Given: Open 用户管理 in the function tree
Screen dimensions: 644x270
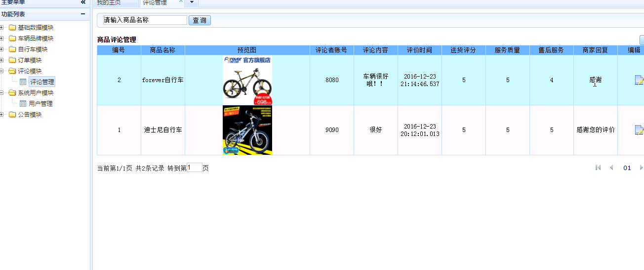Looking at the screenshot, I should pyautogui.click(x=40, y=104).
